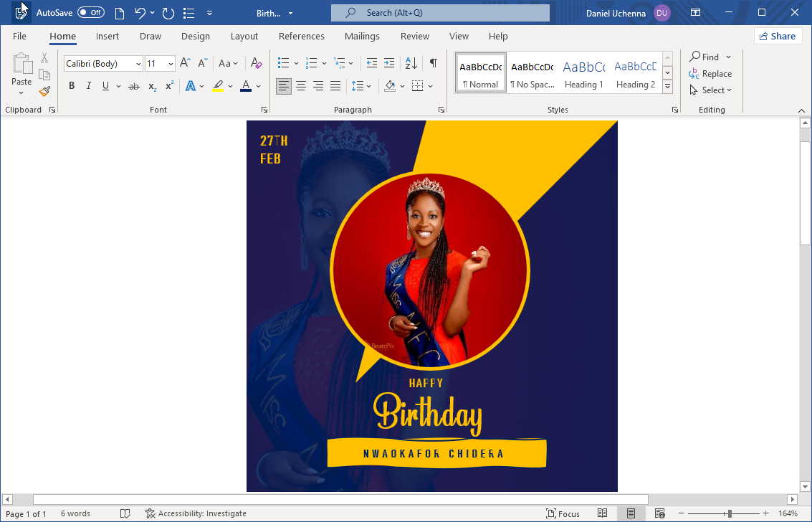Apply italic formatting
Image resolution: width=812 pixels, height=522 pixels.
[x=87, y=85]
